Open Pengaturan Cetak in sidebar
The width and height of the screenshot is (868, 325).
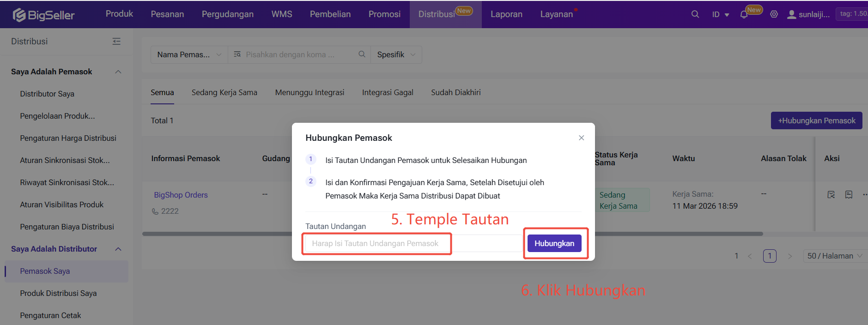pos(50,315)
